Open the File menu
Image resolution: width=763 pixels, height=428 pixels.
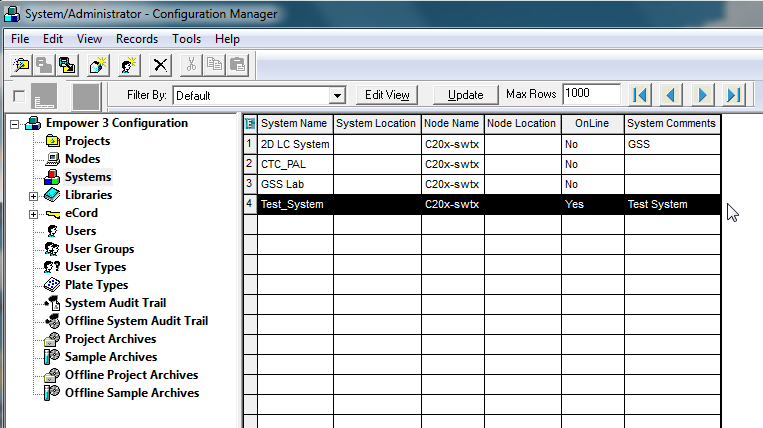click(20, 39)
